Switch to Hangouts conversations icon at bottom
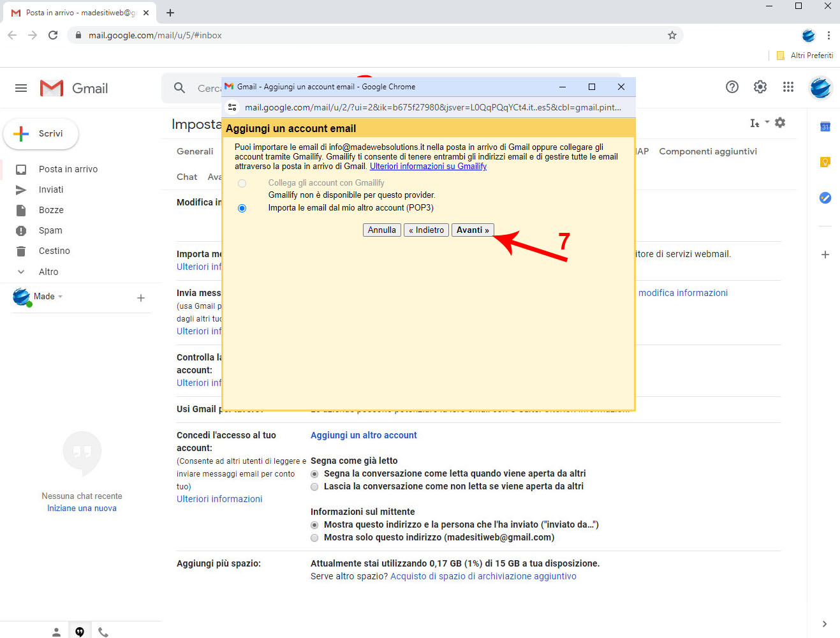Screen dimensions: 840x638 pyautogui.click(x=80, y=632)
